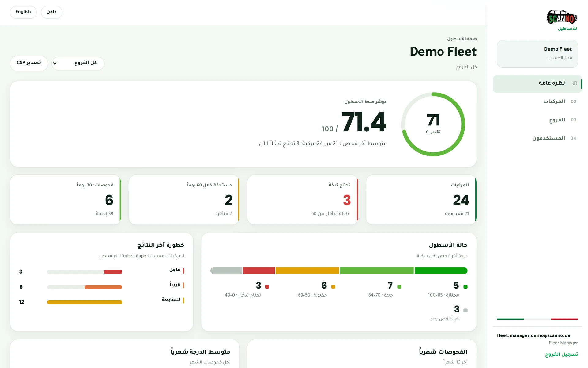Image resolution: width=588 pixels, height=368 pixels.
Task: Click the حالة الأسطول panel title
Action: coord(448,245)
